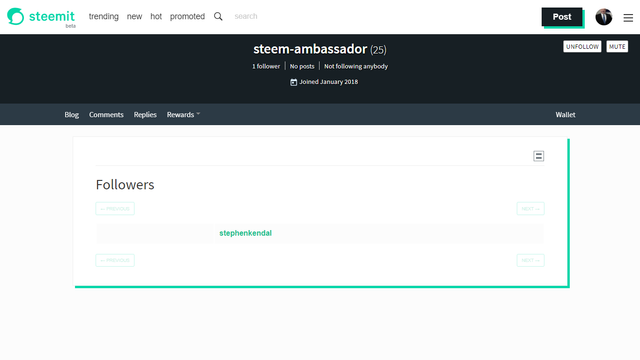Unfollow steem-ambassador
Screen dimensions: 640x360
tap(582, 47)
